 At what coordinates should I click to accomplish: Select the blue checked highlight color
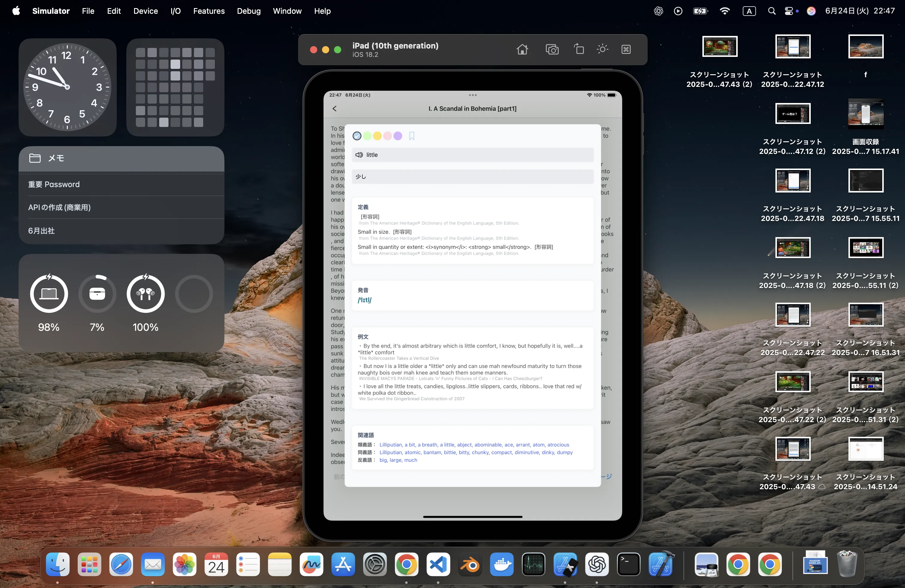(x=357, y=136)
